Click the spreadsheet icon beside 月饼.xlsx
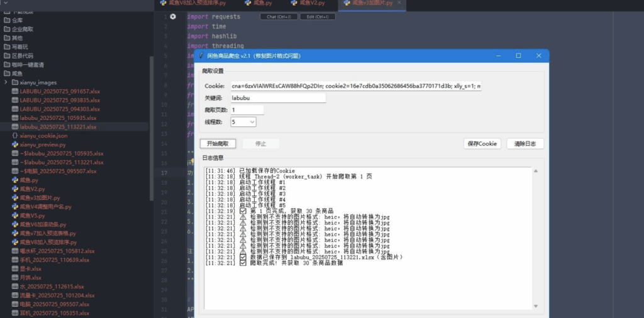The width and height of the screenshot is (644, 318). tap(15, 277)
